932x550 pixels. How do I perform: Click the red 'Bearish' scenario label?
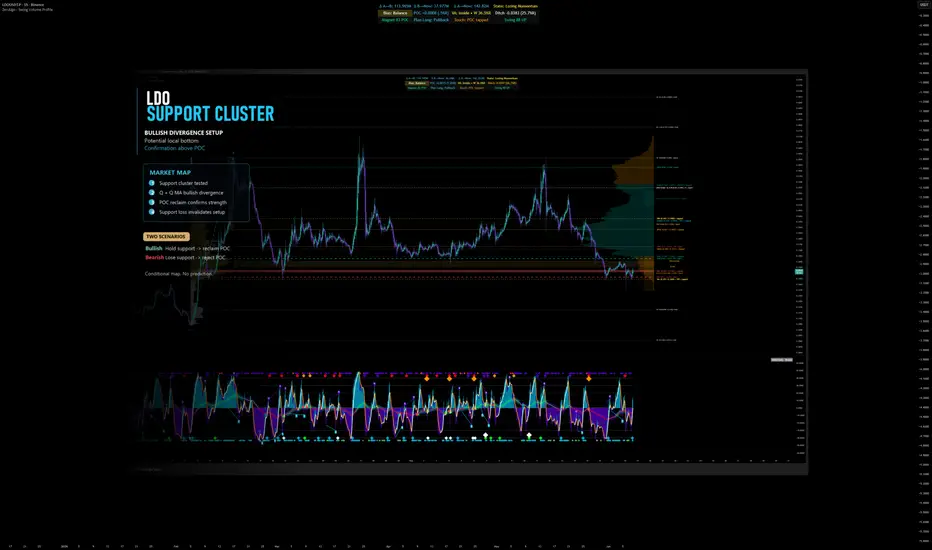click(x=155, y=257)
